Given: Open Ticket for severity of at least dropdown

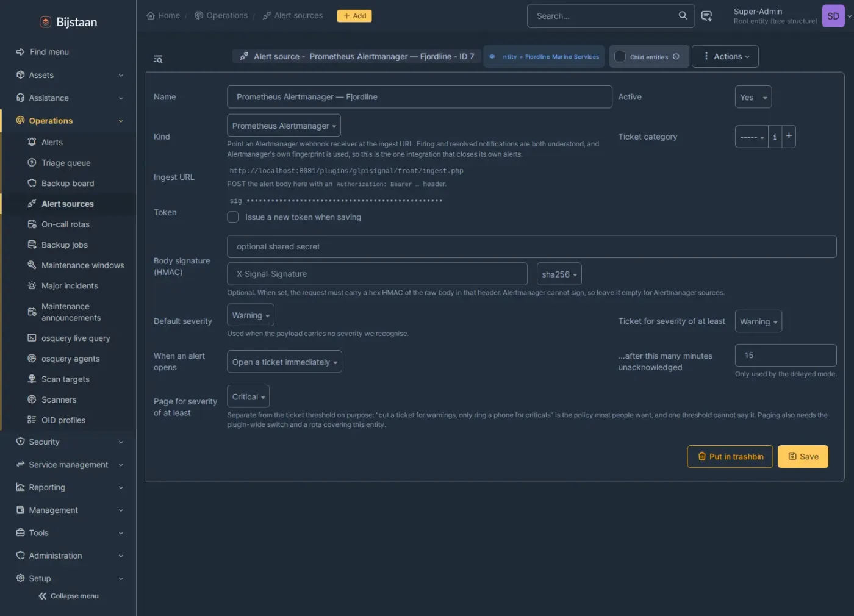Looking at the screenshot, I should coord(758,321).
